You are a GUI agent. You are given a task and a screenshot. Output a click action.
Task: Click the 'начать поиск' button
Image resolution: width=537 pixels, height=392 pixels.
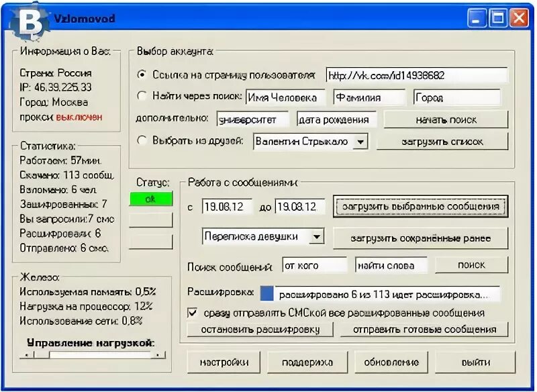coord(446,120)
